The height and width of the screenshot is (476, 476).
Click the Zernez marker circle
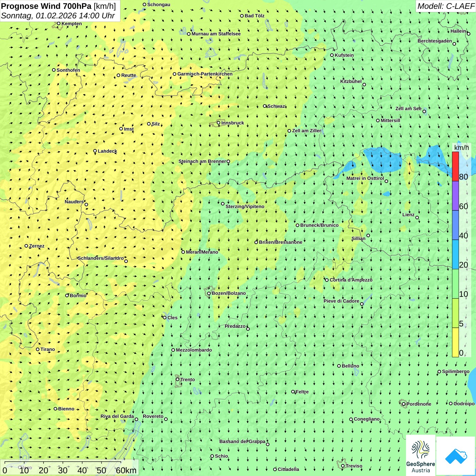(26, 246)
